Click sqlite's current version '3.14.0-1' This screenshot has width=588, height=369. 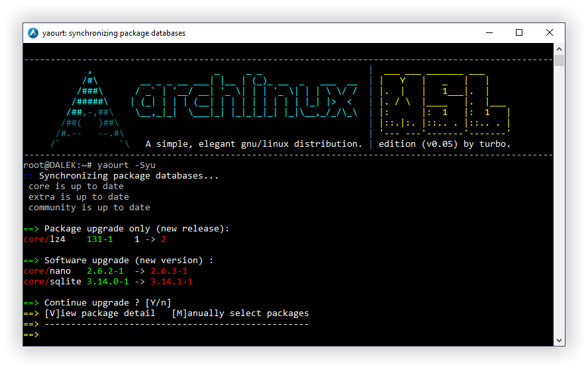(x=108, y=281)
